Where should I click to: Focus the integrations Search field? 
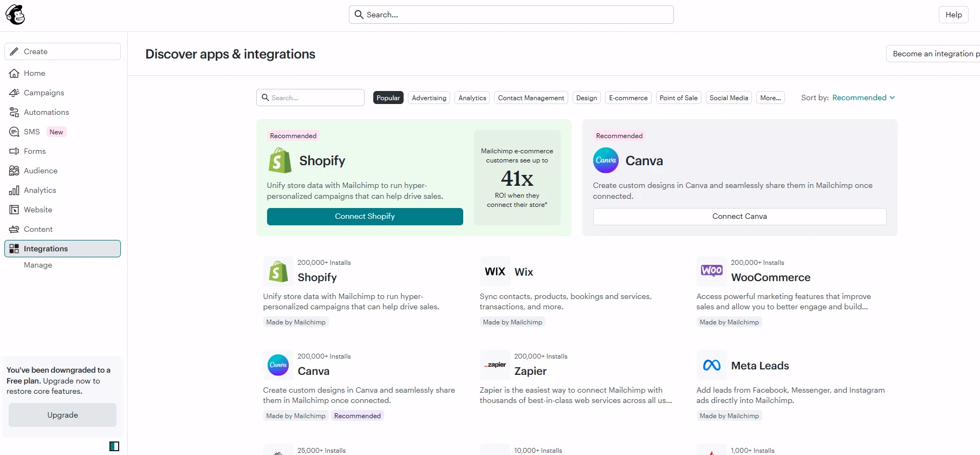tap(310, 97)
